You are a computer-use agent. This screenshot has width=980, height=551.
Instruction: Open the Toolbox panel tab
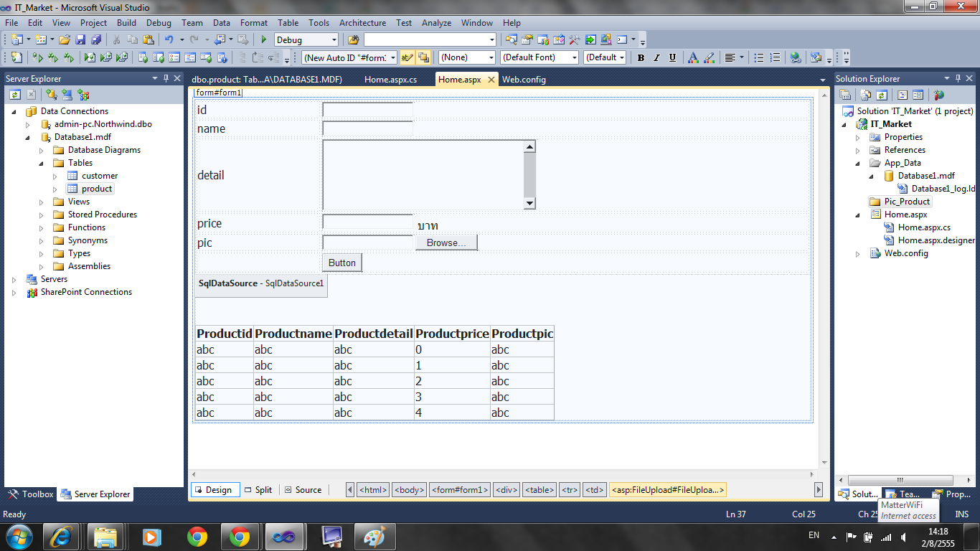(31, 494)
